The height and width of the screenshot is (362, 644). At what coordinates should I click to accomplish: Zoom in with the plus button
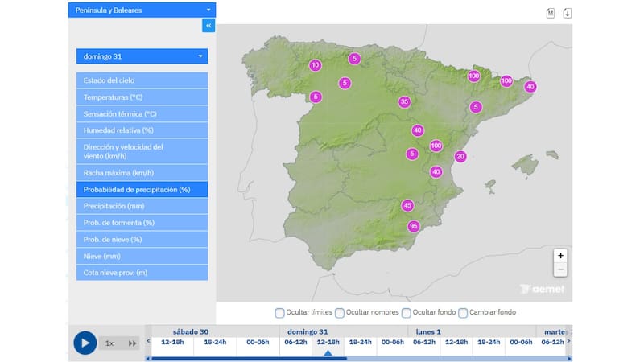point(560,256)
